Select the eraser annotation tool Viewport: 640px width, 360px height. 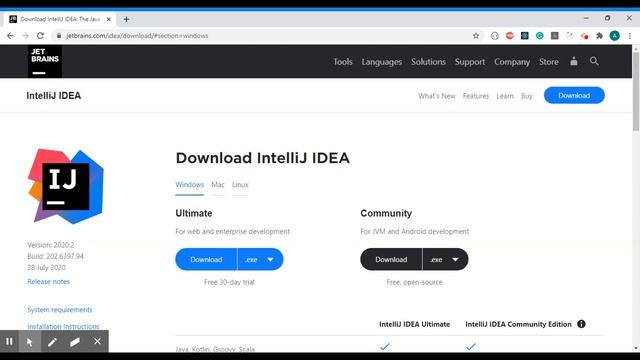75,341
